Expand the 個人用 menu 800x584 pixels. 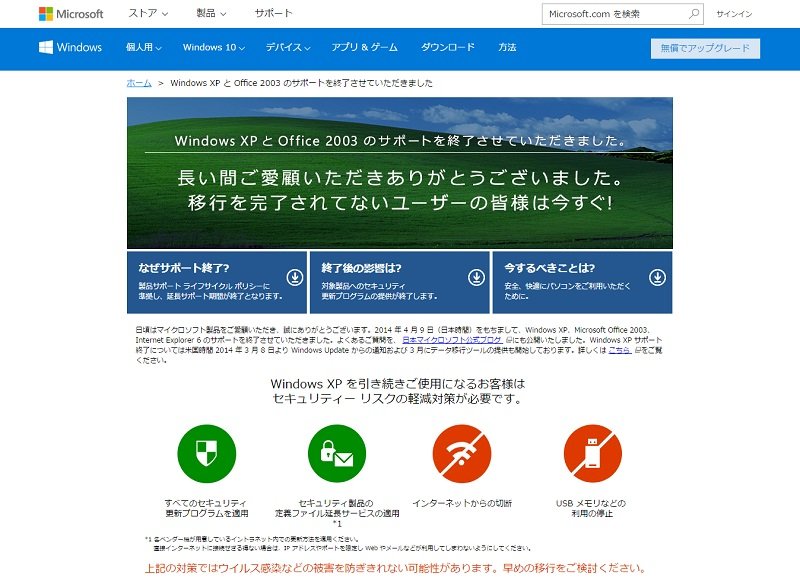coord(143,47)
